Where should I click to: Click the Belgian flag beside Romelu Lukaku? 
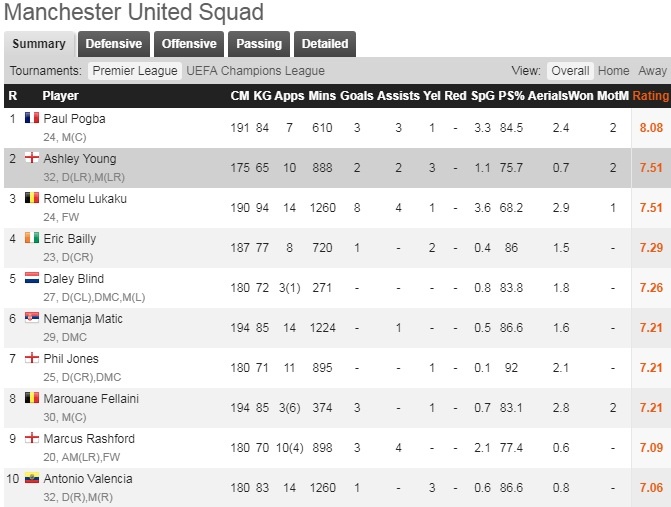[31, 198]
